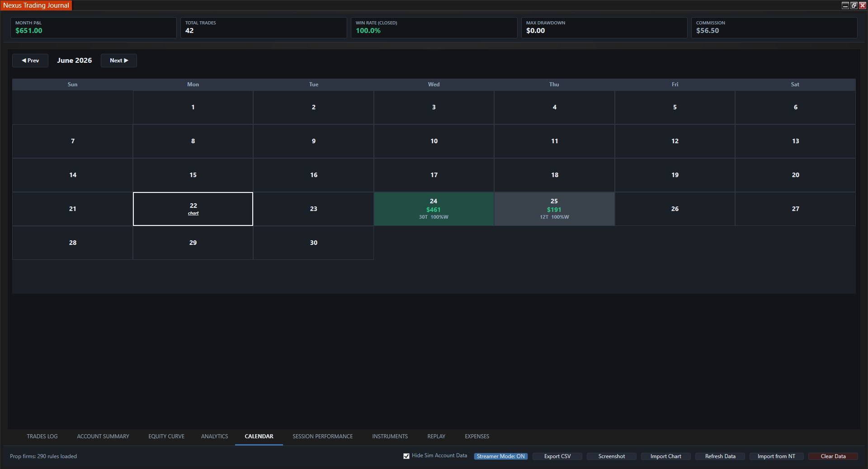Image resolution: width=868 pixels, height=469 pixels.
Task: Select calendar day 14
Action: coord(73,175)
